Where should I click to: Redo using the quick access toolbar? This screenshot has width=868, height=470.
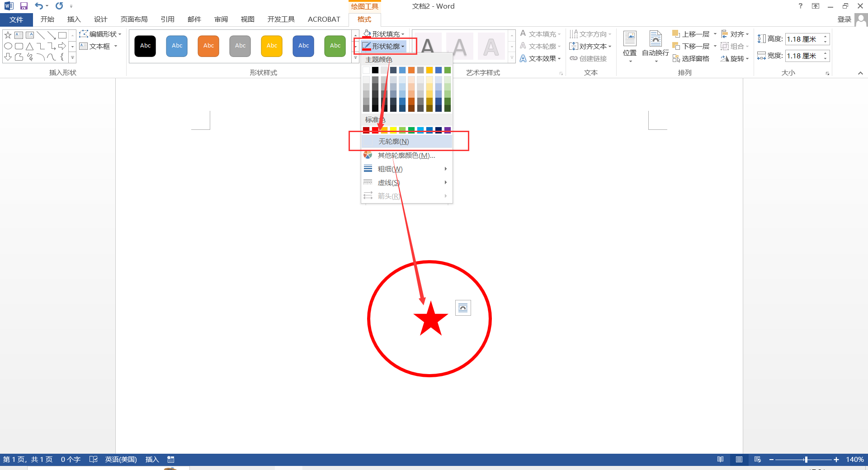click(59, 6)
